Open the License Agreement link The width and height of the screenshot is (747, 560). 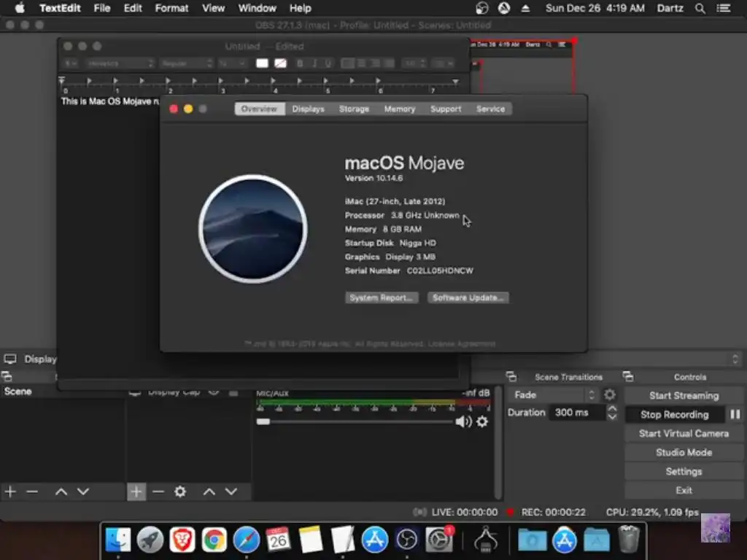(x=462, y=344)
